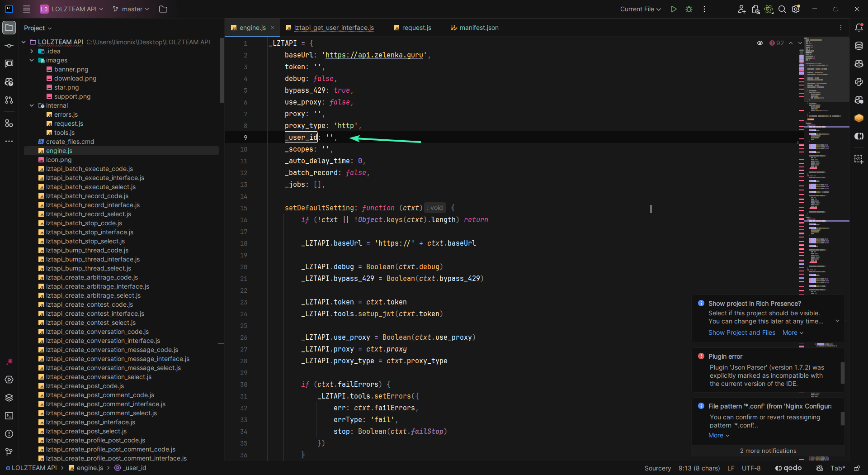Toggle the read-only lock icon in status bar
Screen dimensions: 868x475
(857, 468)
